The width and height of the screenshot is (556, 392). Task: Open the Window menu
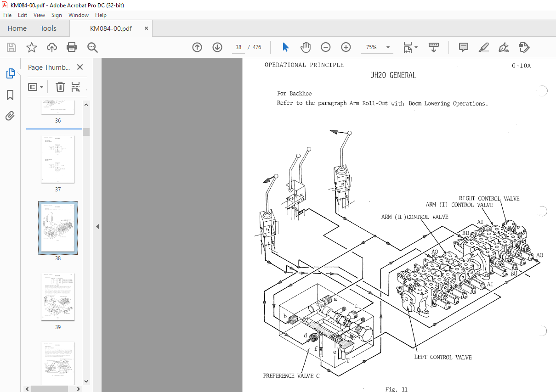[79, 15]
